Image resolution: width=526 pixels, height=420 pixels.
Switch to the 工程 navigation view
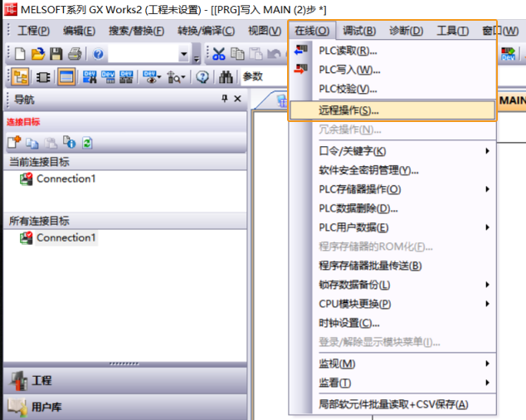pos(124,380)
